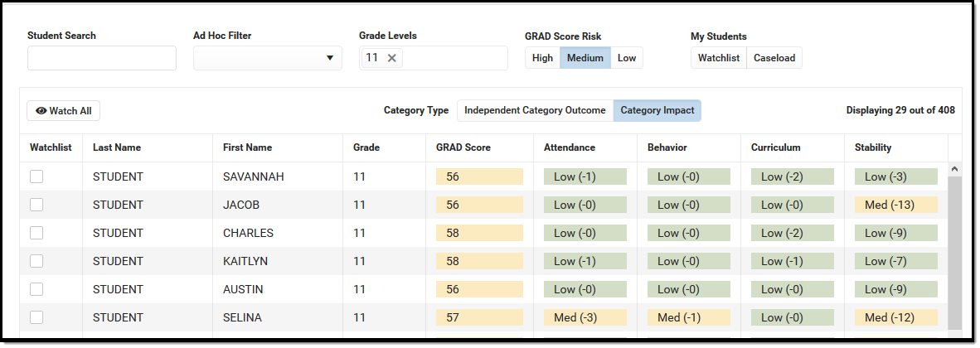
Task: Check the watchlist box for Savannah
Action: click(36, 176)
